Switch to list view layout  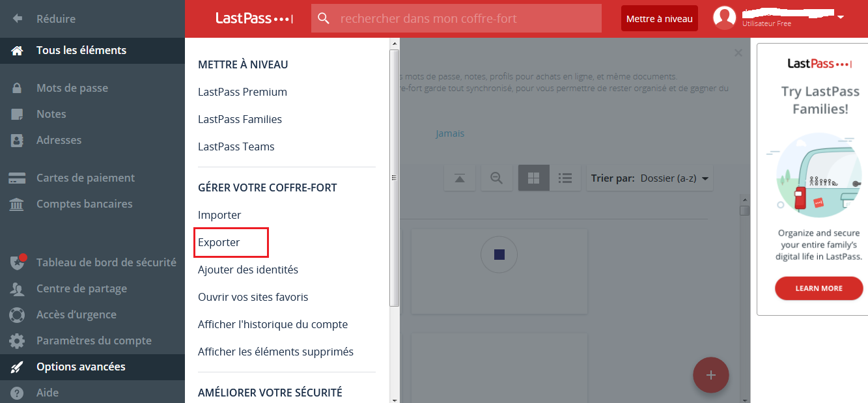[565, 178]
